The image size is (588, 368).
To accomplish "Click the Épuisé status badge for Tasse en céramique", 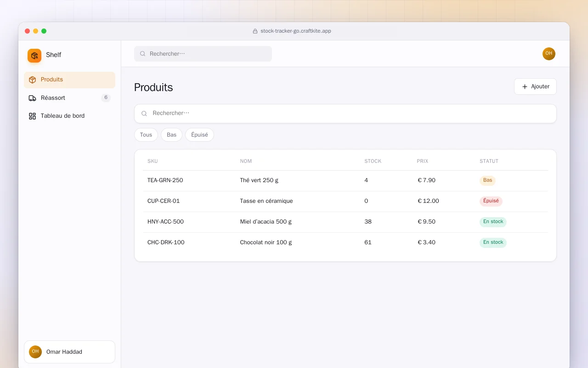I will point(491,201).
